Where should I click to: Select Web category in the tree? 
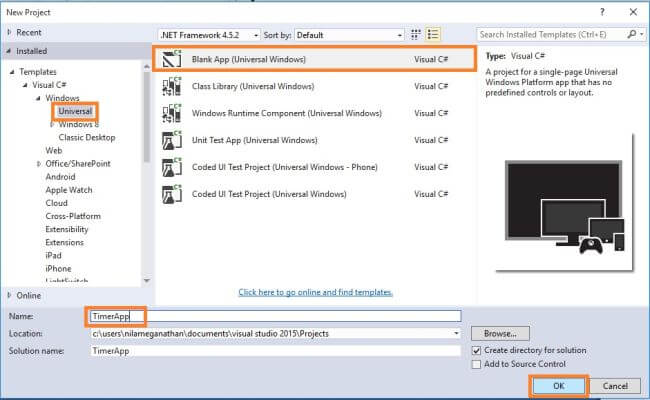click(x=53, y=150)
